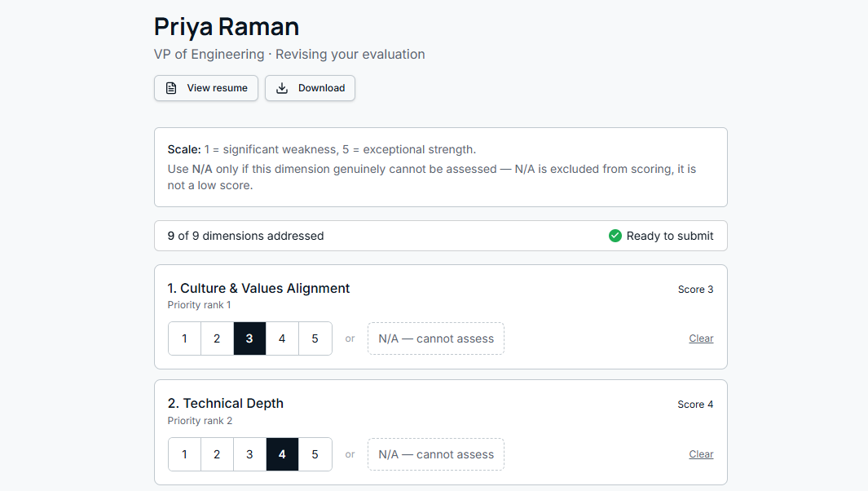This screenshot has height=491, width=868.
Task: Click the 9 of 9 dimensions addressed bar
Action: pyautogui.click(x=441, y=236)
